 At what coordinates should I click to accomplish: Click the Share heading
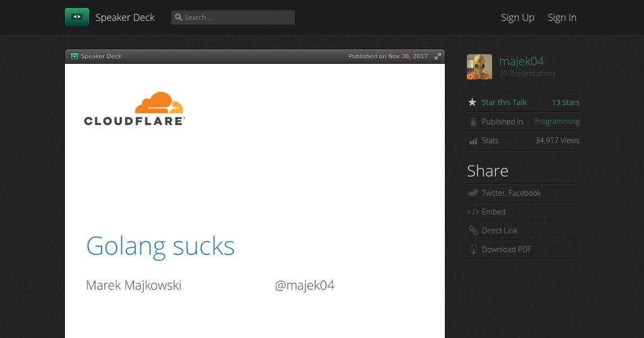488,171
